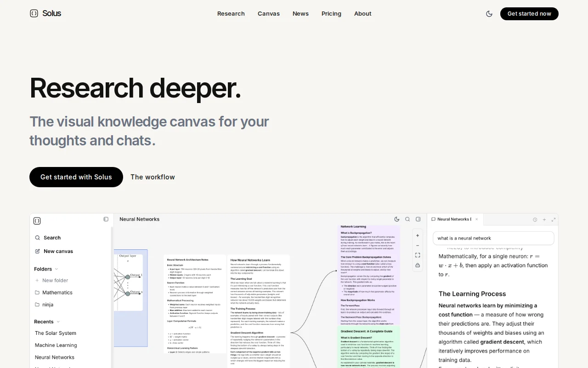Image resolution: width=588 pixels, height=368 pixels.
Task: Collapse the Folders section chevron
Action: (x=57, y=269)
